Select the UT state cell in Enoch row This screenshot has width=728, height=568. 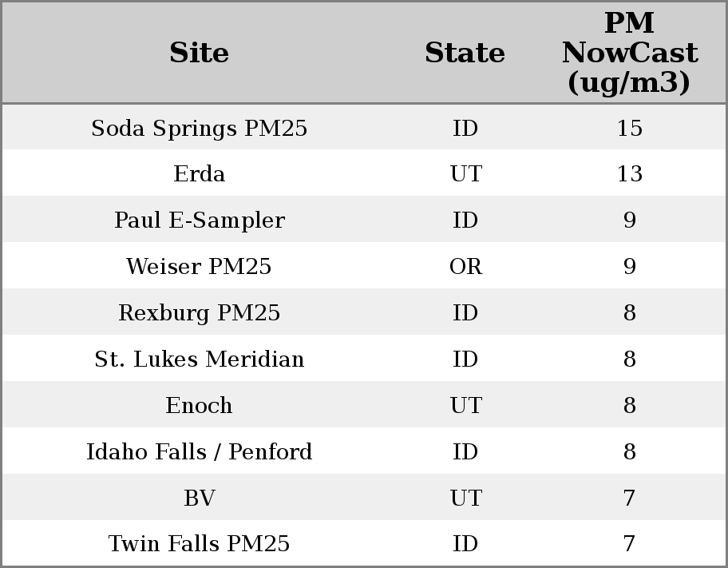(465, 406)
